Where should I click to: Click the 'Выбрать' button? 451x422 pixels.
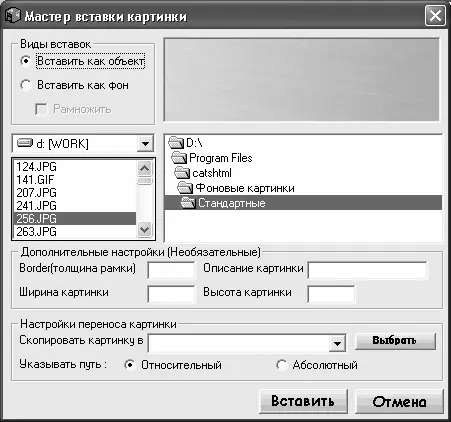[395, 341]
